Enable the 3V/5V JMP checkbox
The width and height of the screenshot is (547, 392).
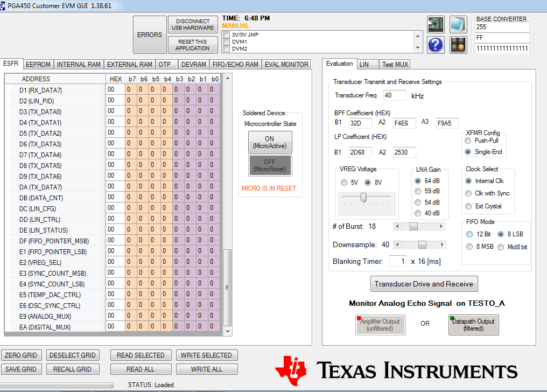tap(227, 35)
